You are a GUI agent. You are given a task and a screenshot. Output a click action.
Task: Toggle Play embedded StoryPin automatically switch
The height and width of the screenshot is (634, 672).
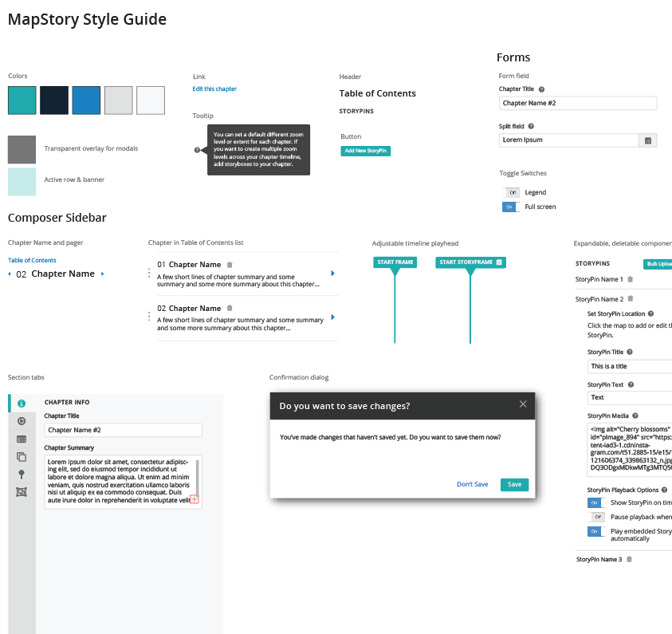[595, 532]
